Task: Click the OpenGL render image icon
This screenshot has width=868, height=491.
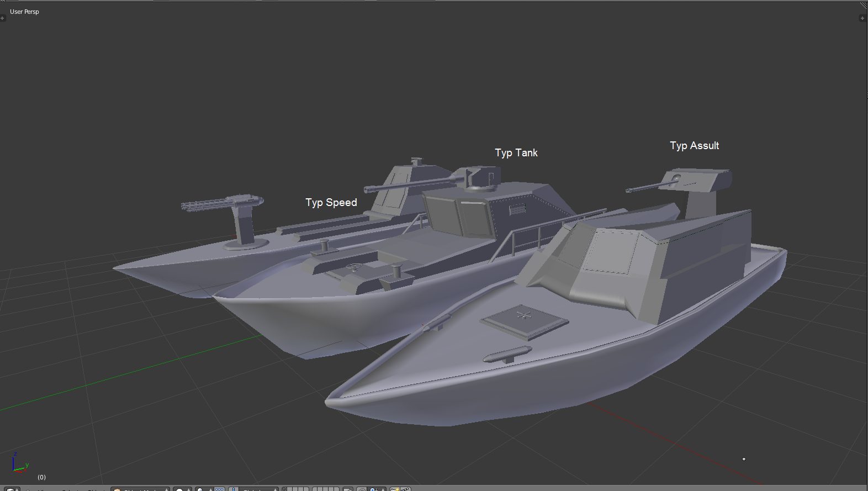Action: pos(395,489)
